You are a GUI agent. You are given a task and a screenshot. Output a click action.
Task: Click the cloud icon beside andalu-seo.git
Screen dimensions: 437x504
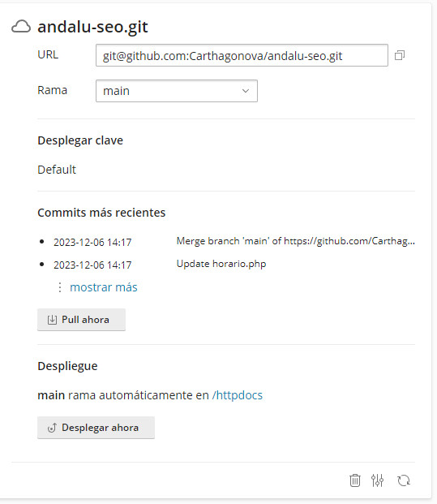[x=21, y=26]
